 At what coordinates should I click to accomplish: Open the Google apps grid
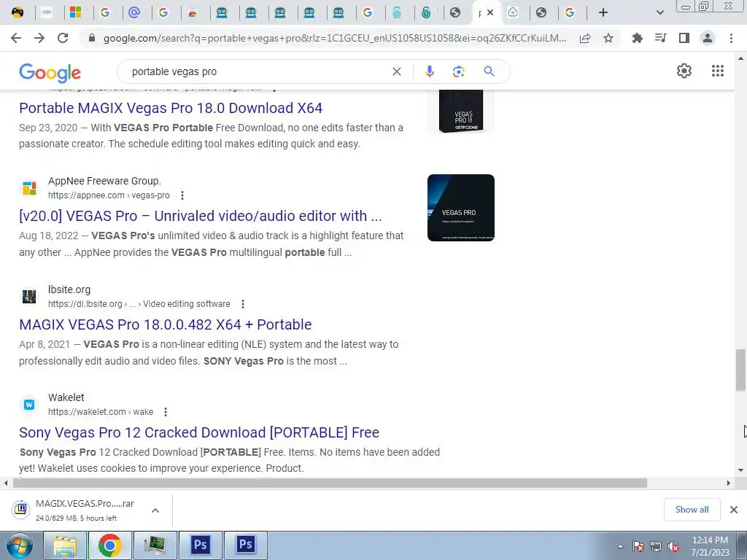click(718, 71)
